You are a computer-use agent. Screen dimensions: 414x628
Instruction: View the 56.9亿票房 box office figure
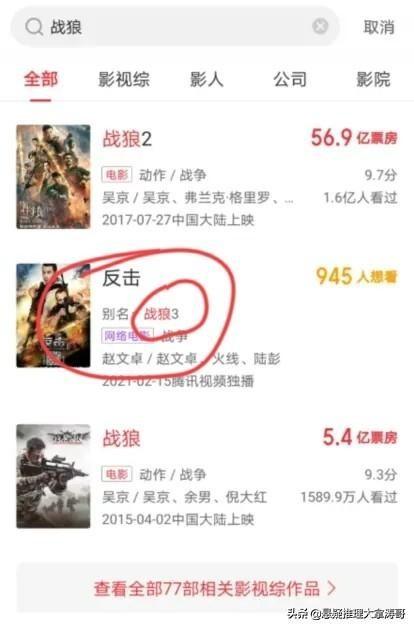[354, 138]
